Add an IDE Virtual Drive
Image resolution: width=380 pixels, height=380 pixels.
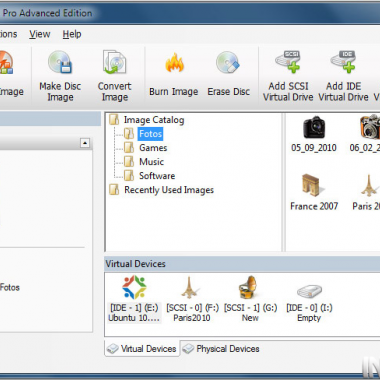tap(343, 77)
